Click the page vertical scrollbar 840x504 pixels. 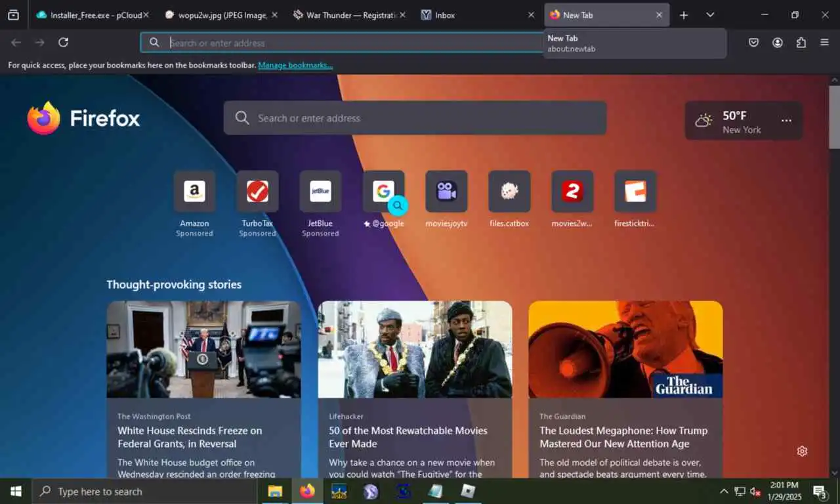click(834, 117)
